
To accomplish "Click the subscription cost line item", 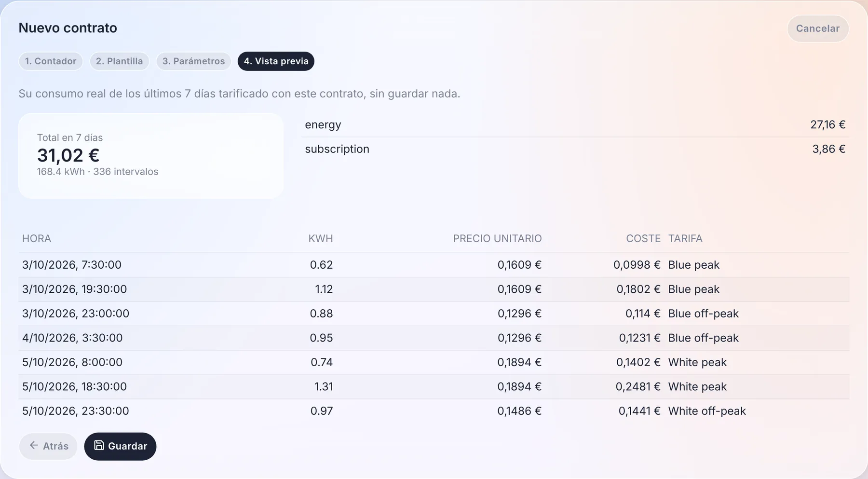I will pos(575,149).
